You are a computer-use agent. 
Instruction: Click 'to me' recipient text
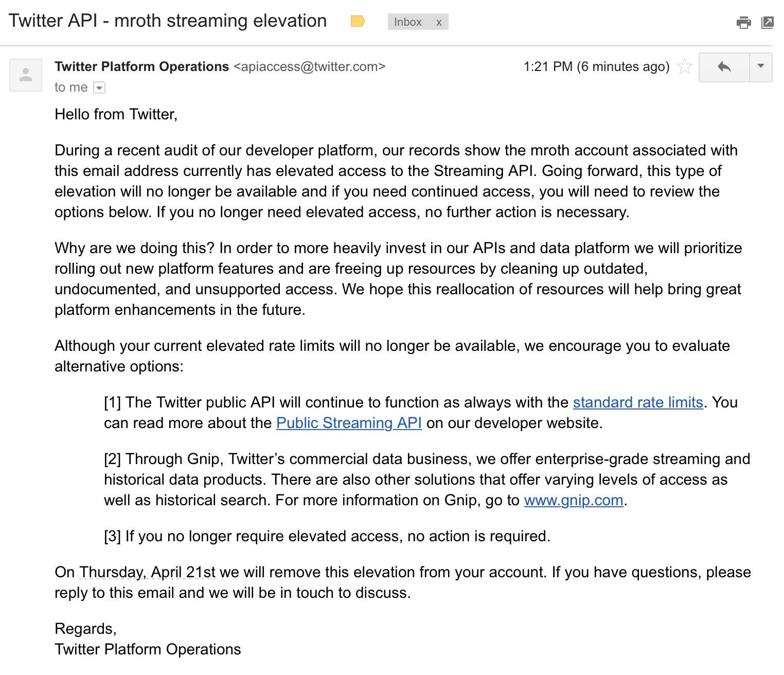(x=71, y=87)
